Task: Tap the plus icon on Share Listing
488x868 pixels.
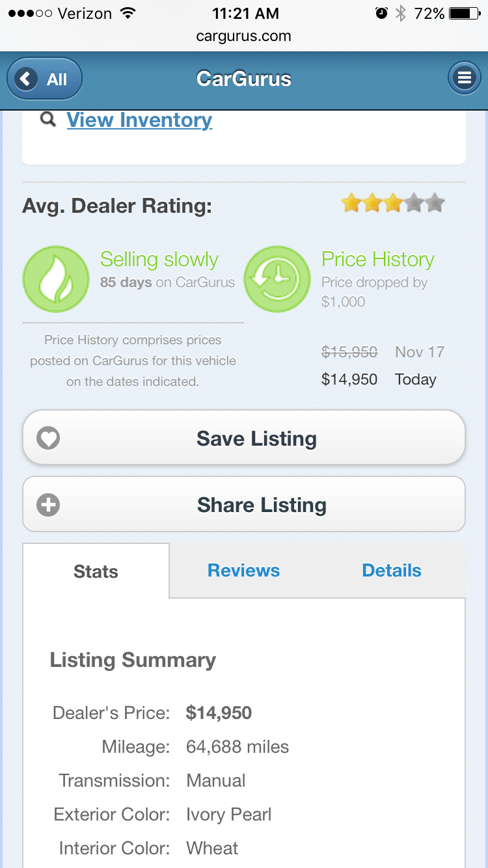Action: (x=48, y=505)
